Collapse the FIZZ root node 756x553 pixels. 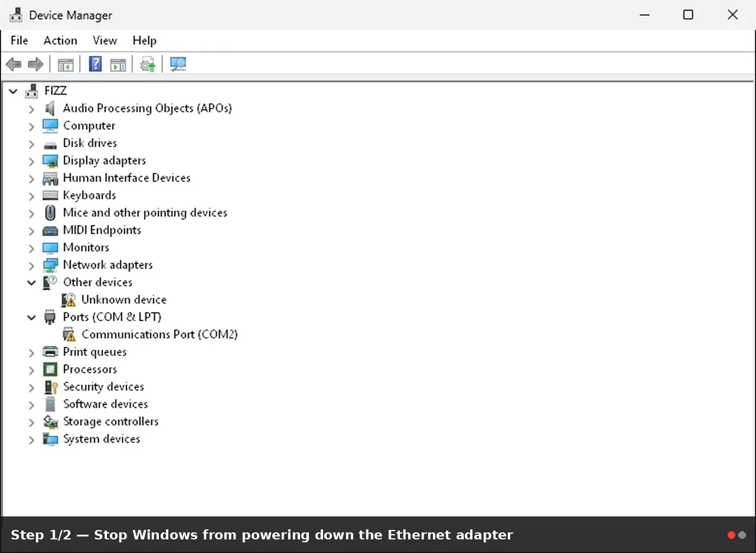click(13, 91)
